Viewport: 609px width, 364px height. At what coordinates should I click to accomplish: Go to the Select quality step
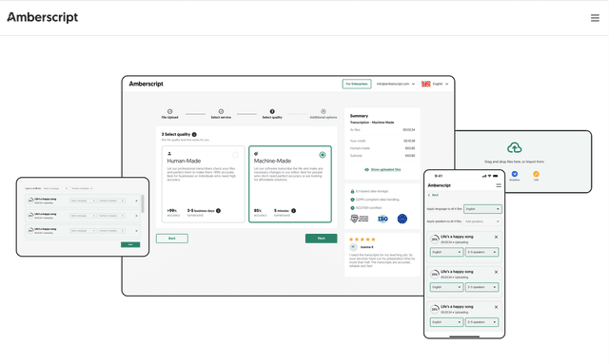(272, 114)
